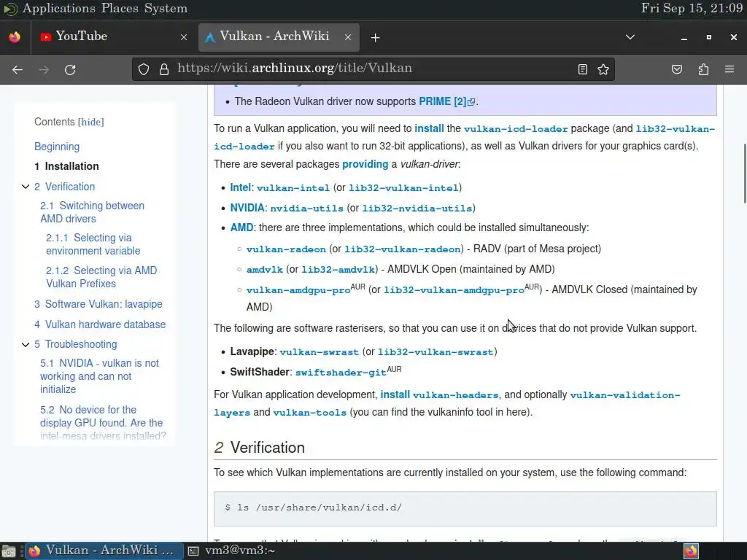747x560 pixels.
Task: Toggle reader view icon in address bar
Action: pos(583,69)
